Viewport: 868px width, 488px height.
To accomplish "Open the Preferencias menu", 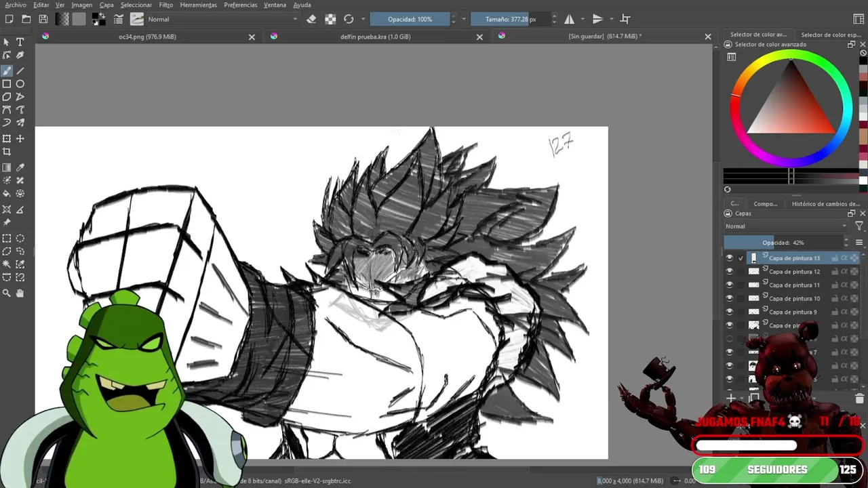I will pos(241,5).
